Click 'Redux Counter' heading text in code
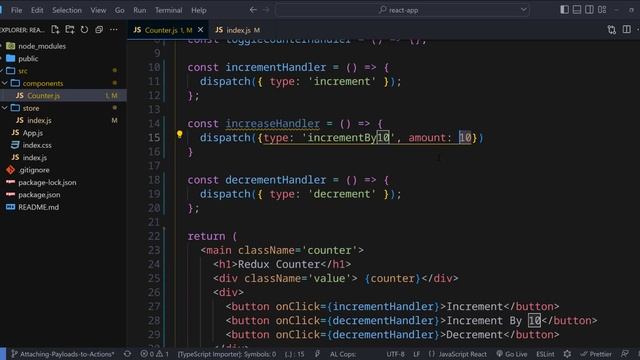The height and width of the screenshot is (360, 640). pyautogui.click(x=279, y=264)
